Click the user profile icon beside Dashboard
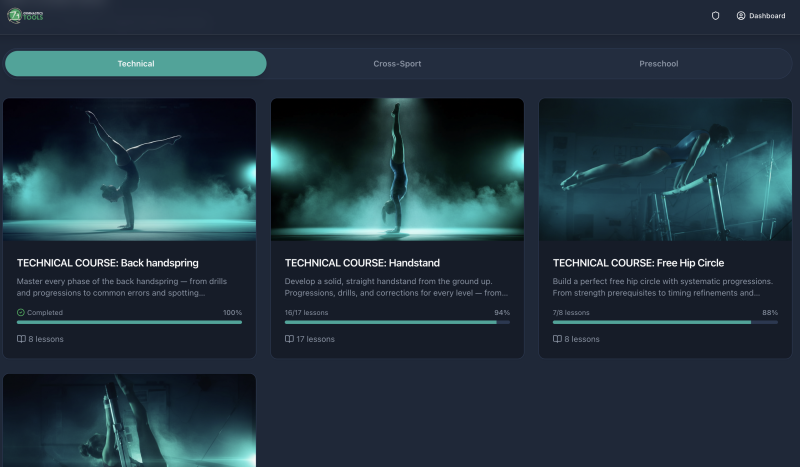 741,16
